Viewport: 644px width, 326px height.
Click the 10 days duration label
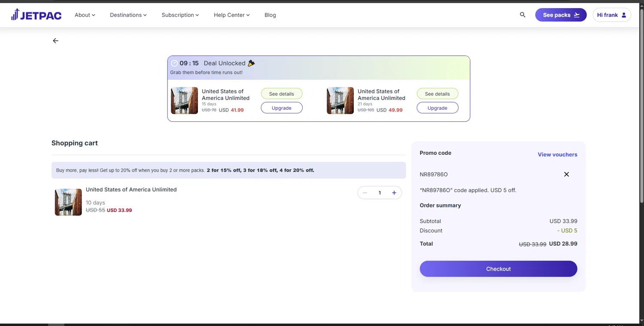click(x=95, y=202)
